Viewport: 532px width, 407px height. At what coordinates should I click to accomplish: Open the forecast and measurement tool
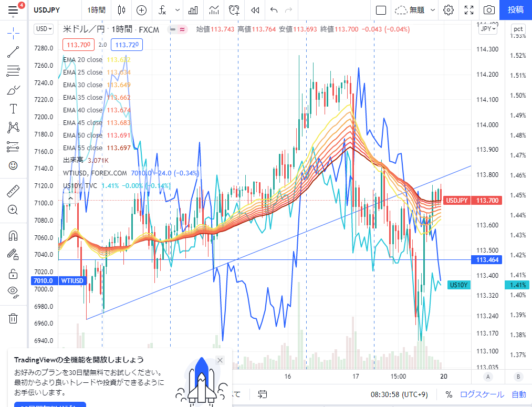click(x=13, y=147)
